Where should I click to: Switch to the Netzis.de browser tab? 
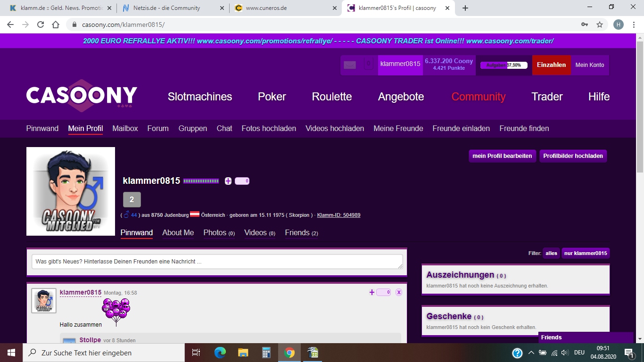(172, 8)
